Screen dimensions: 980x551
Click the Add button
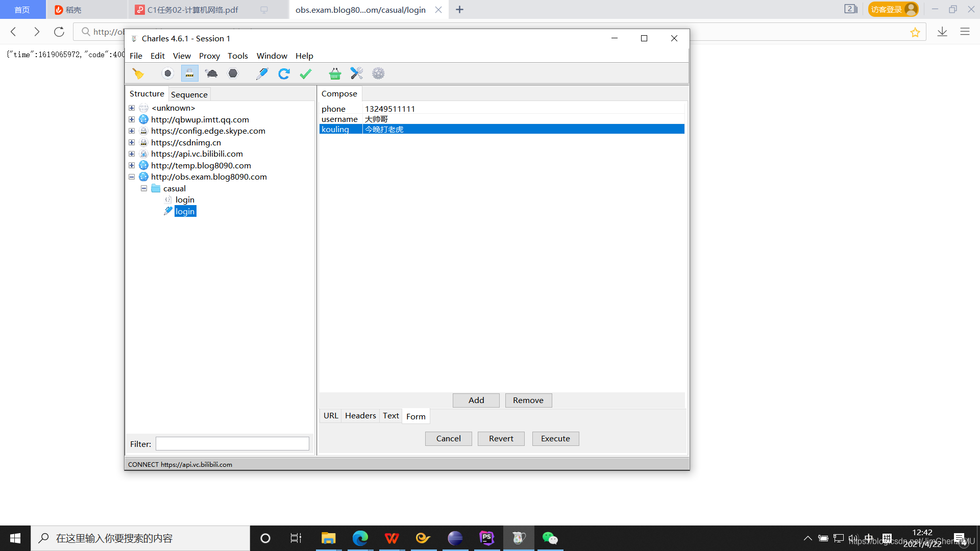coord(476,400)
